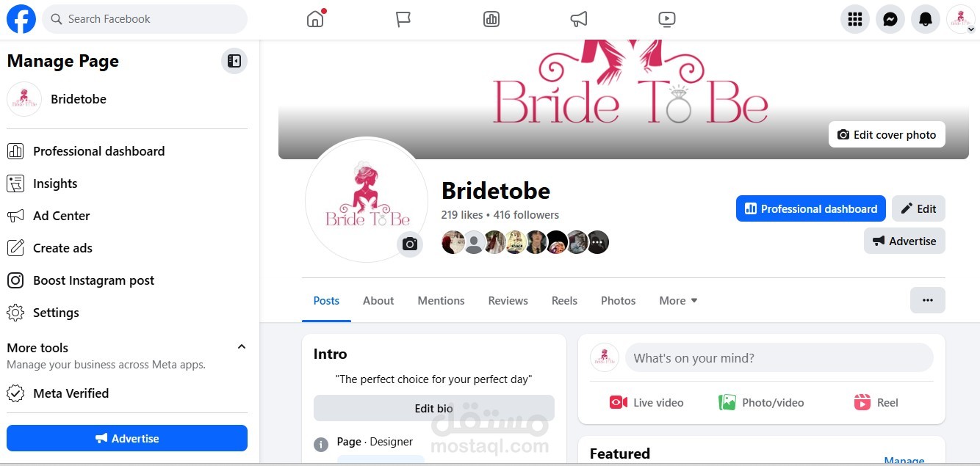Click the Search Facebook box

click(x=145, y=19)
